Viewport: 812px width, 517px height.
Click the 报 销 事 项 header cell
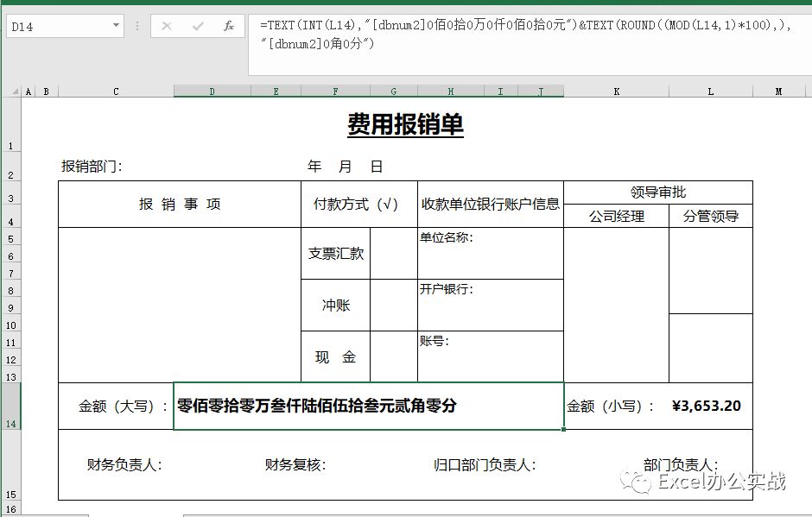coord(180,204)
